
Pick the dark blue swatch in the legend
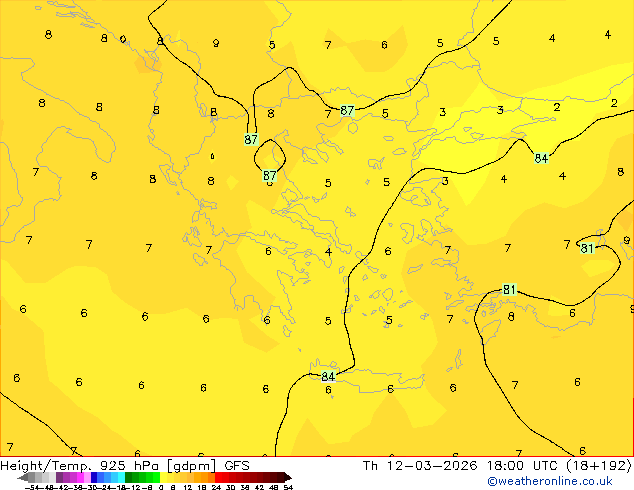[94, 478]
